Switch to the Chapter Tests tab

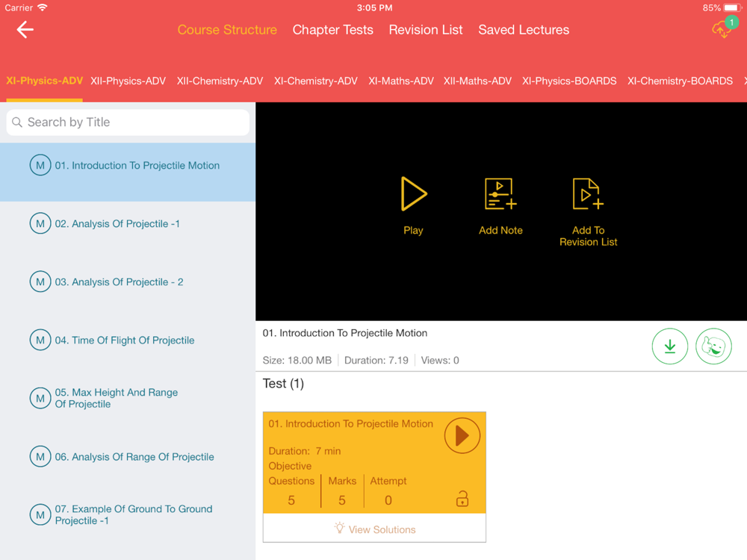pyautogui.click(x=332, y=30)
